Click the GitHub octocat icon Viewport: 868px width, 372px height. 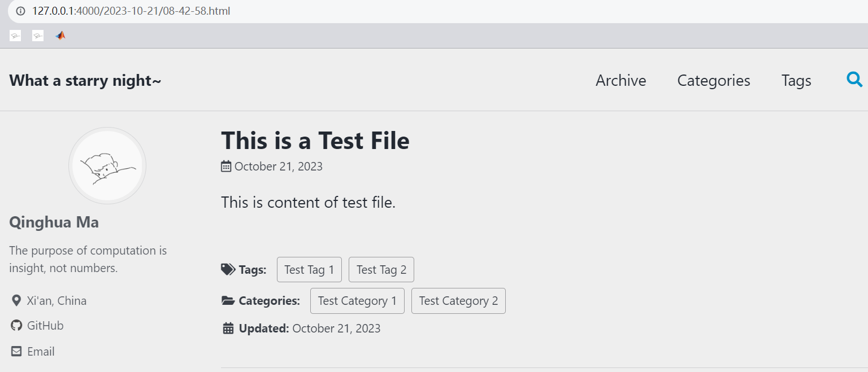(16, 326)
